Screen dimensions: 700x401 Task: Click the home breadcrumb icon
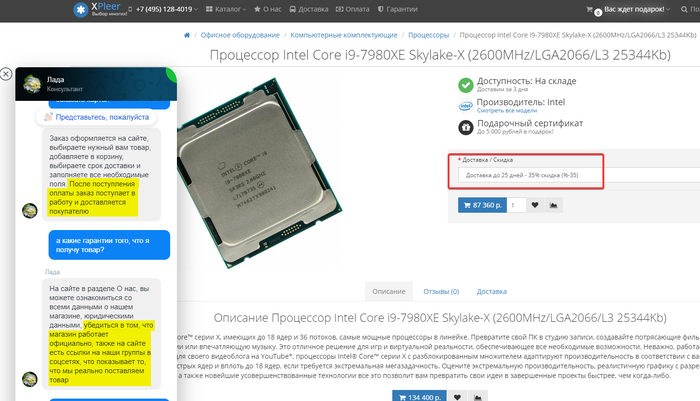point(187,35)
